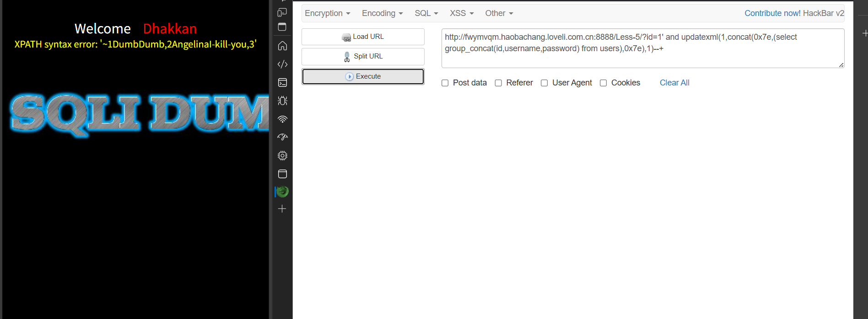Open the Welcome home panel icon
The height and width of the screenshot is (319, 868).
(282, 46)
